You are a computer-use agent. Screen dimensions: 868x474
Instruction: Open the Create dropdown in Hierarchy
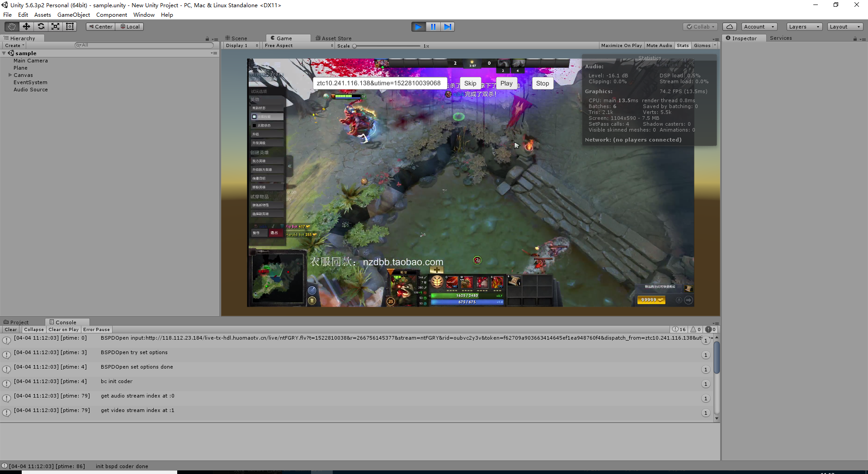(14, 46)
